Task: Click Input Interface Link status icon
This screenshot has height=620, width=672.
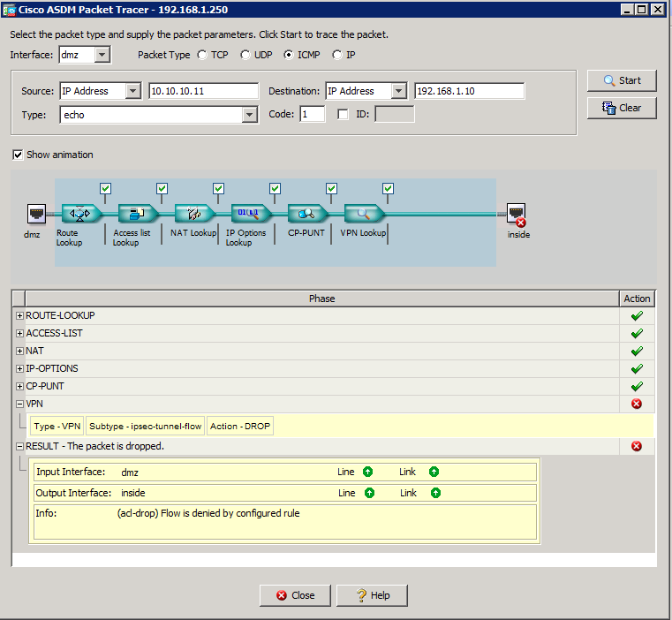Action: (x=434, y=473)
